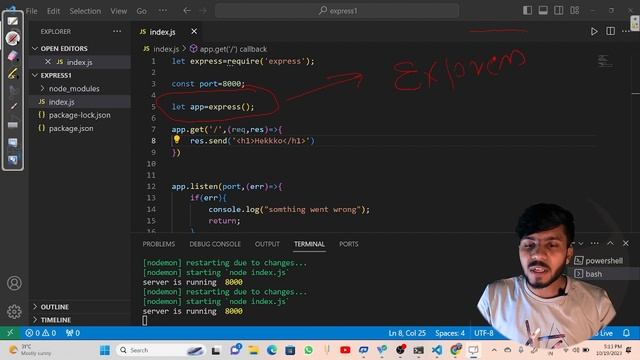Click the UTF-8 encoding status item
Image resolution: width=640 pixels, height=360 pixels.
click(484, 333)
